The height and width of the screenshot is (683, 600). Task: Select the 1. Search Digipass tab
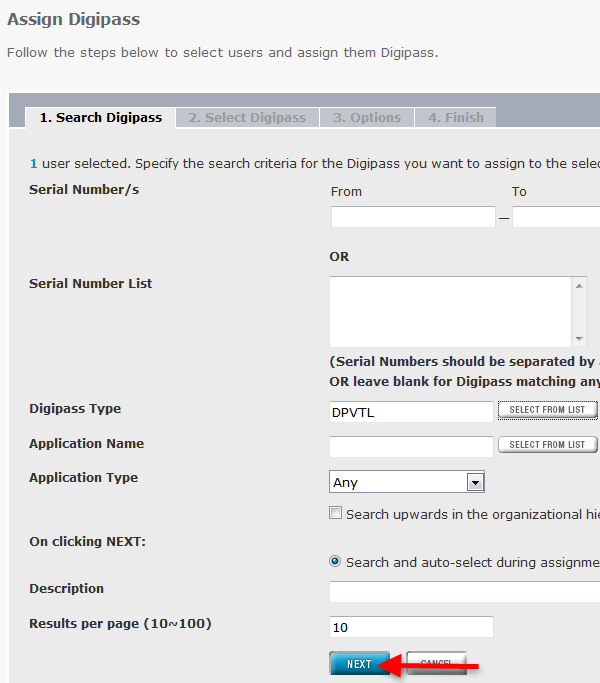101,118
